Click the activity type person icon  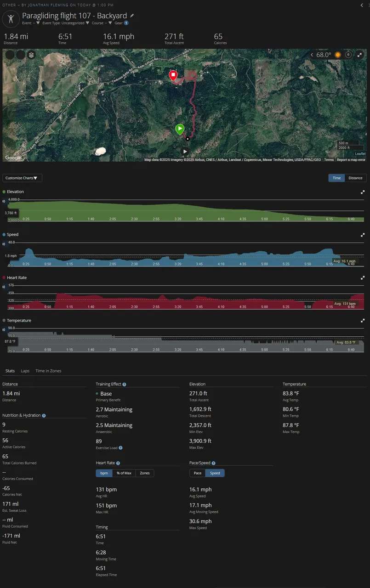tap(11, 19)
